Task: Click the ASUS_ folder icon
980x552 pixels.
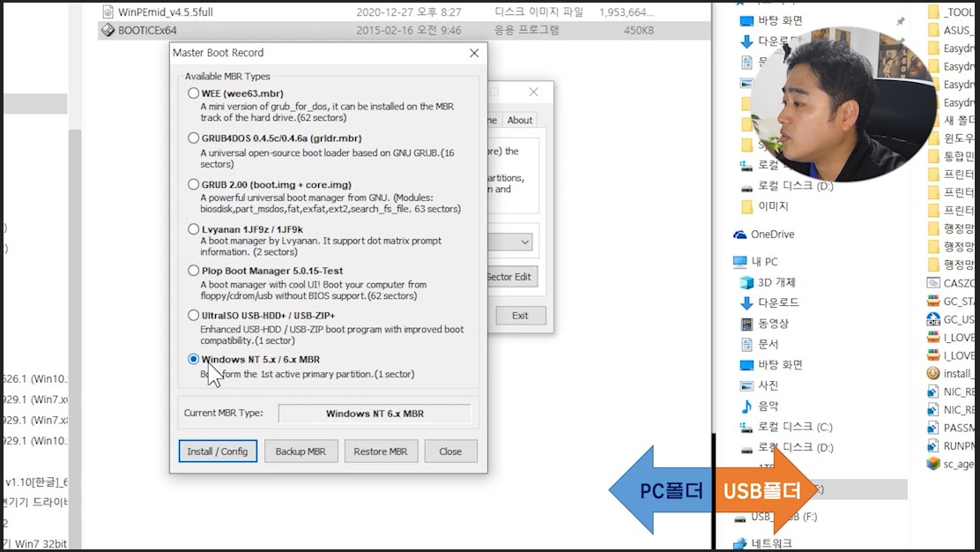Action: coord(934,30)
